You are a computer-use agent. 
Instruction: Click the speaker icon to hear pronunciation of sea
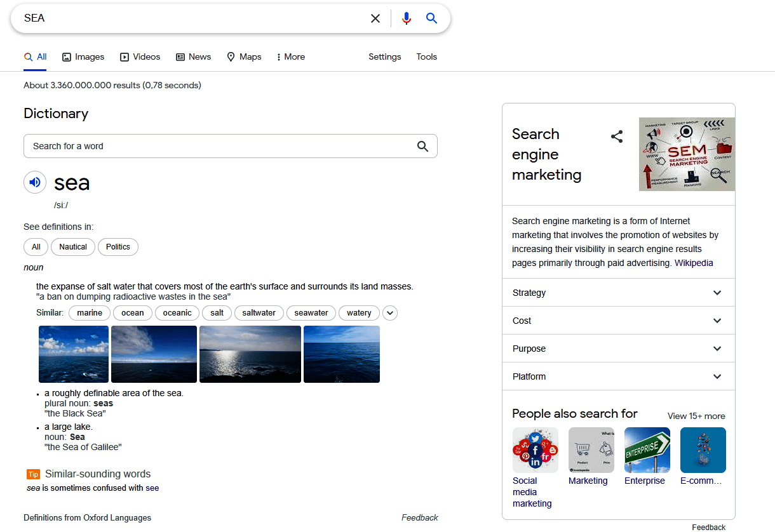click(x=35, y=182)
